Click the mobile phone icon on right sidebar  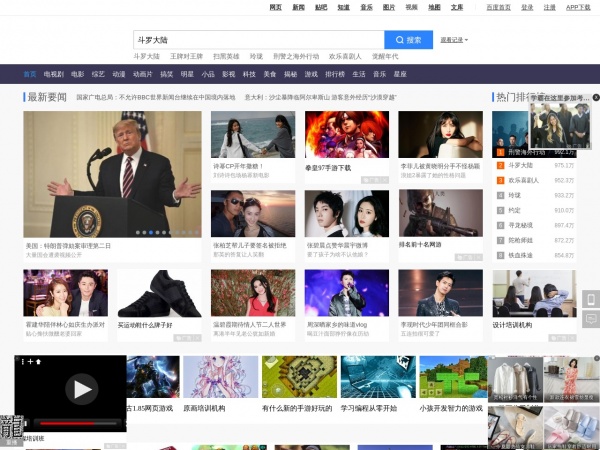click(591, 299)
